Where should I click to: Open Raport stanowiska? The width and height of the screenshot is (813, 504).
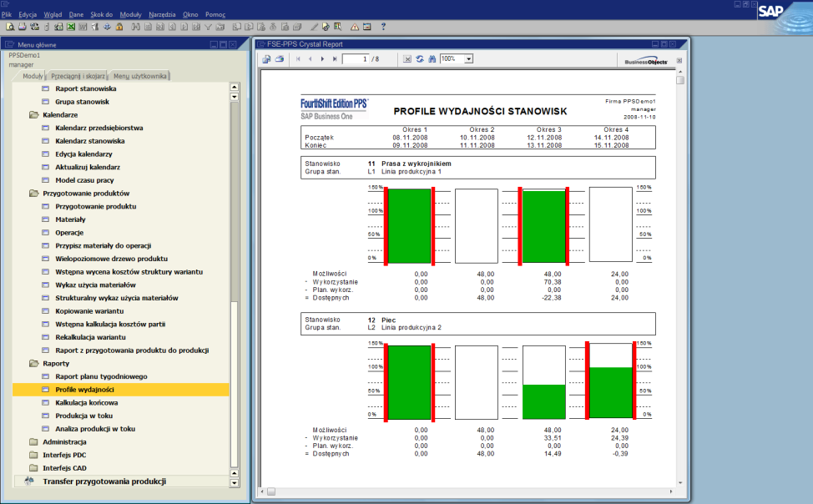85,88
